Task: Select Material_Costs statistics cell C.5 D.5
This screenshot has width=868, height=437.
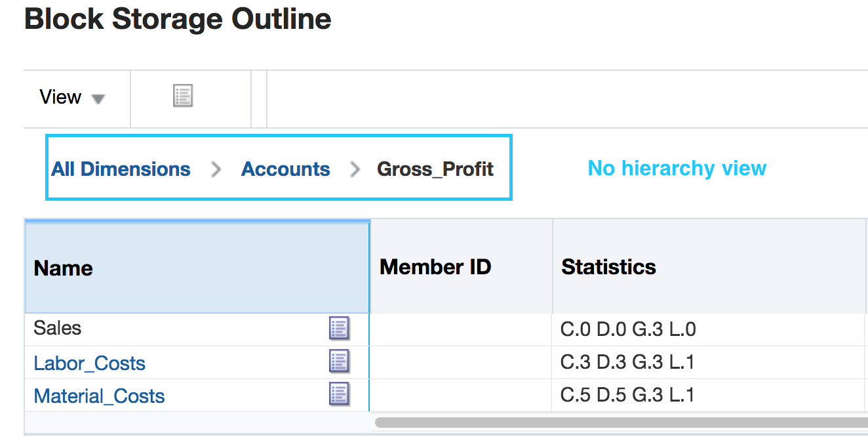Action: (627, 395)
